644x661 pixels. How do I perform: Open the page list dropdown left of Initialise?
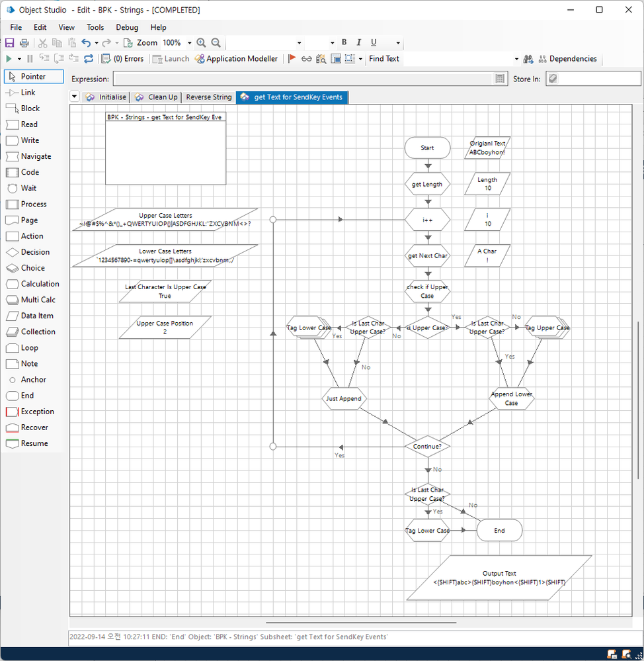point(74,97)
